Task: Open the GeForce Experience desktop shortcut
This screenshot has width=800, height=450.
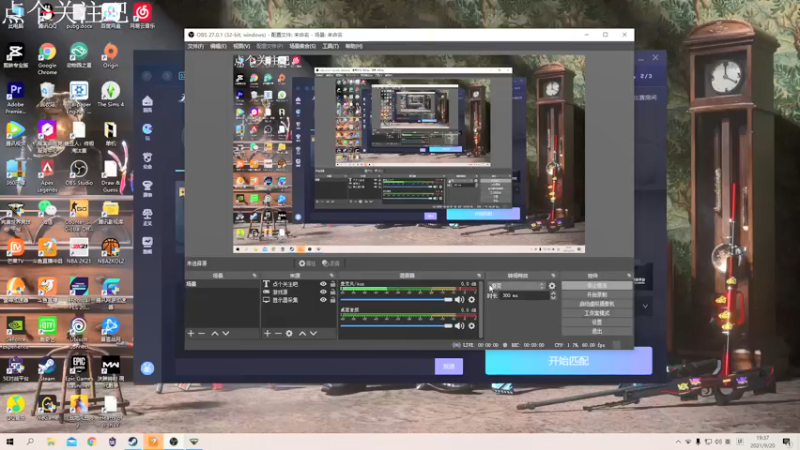Action: click(15, 332)
